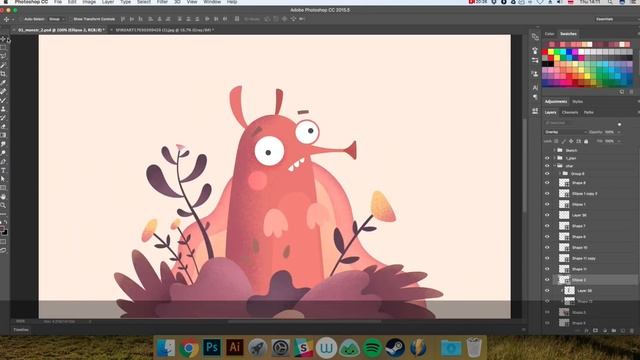Hide the Ellipse 2 layer
Image resolution: width=640 pixels, height=360 pixels.
(x=547, y=280)
